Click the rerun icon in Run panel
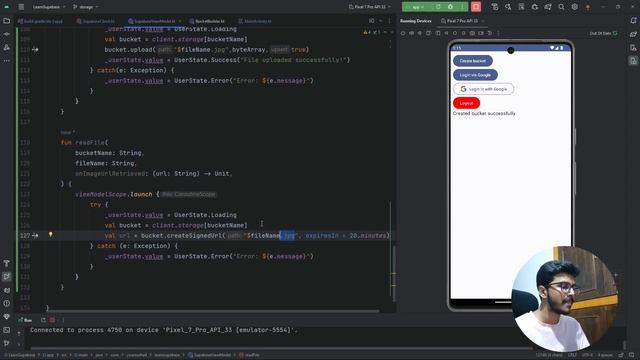Screen dimensions: 640x360 point(43,320)
